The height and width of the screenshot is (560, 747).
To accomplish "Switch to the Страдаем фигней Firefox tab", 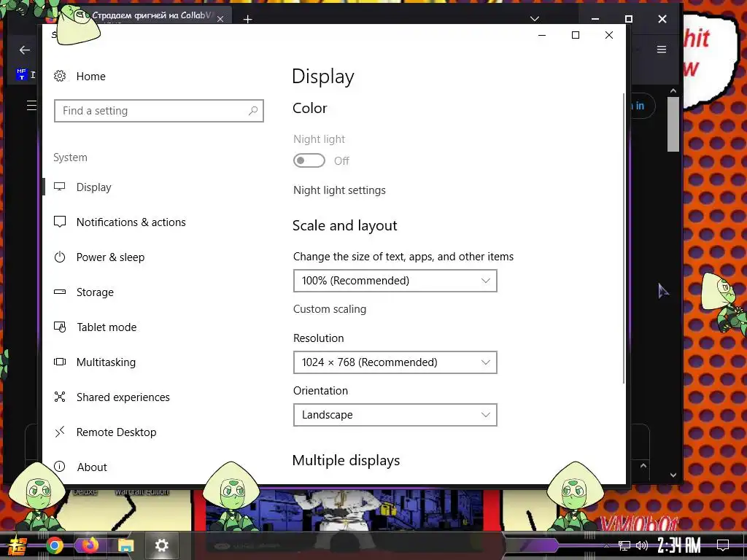I will 150,16.
